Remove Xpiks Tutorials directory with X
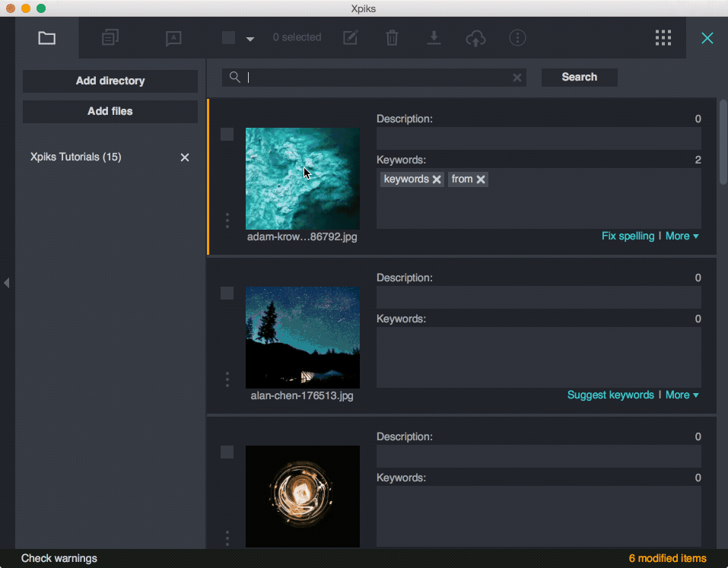The width and height of the screenshot is (728, 568). [184, 157]
